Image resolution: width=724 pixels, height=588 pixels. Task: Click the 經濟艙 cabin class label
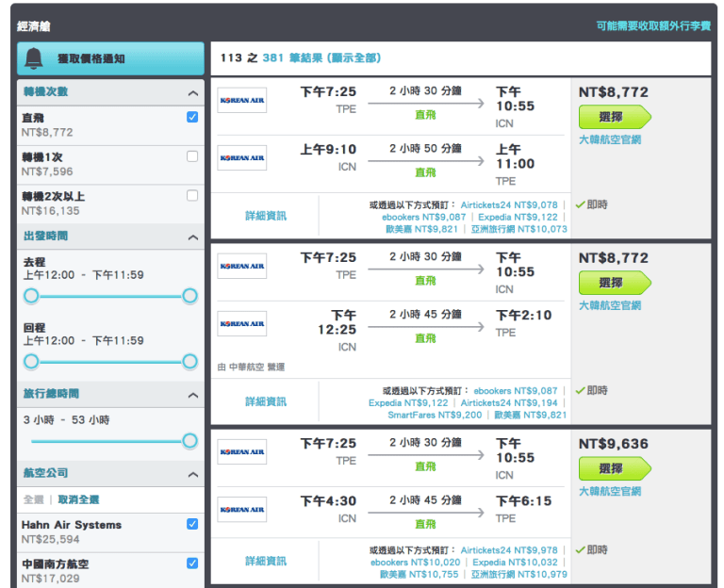coord(33,26)
